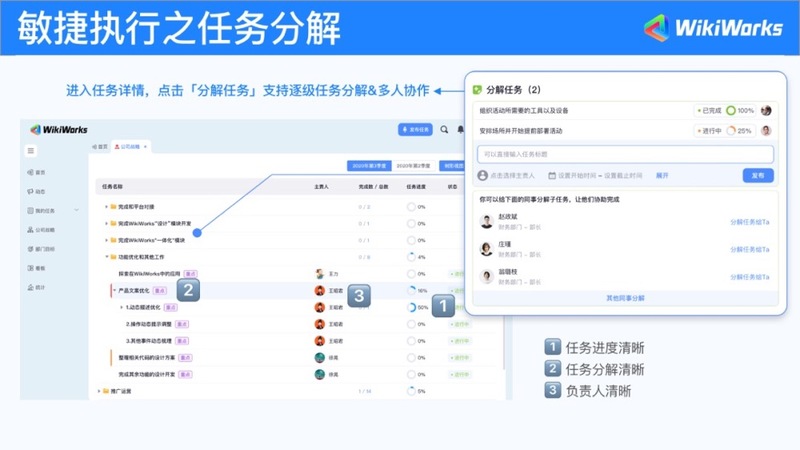Click the 其他同事分解 link
The width and height of the screenshot is (800, 450).
click(625, 298)
